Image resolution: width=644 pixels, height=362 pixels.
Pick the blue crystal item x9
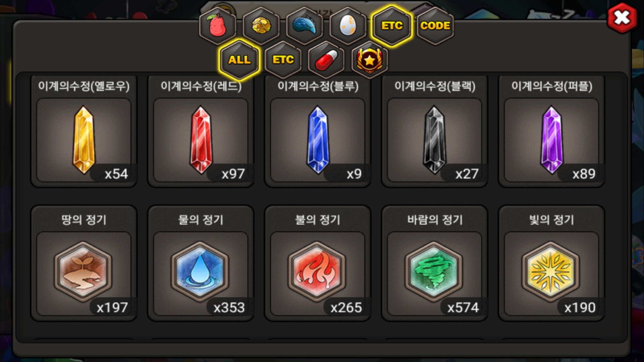[x=318, y=131]
